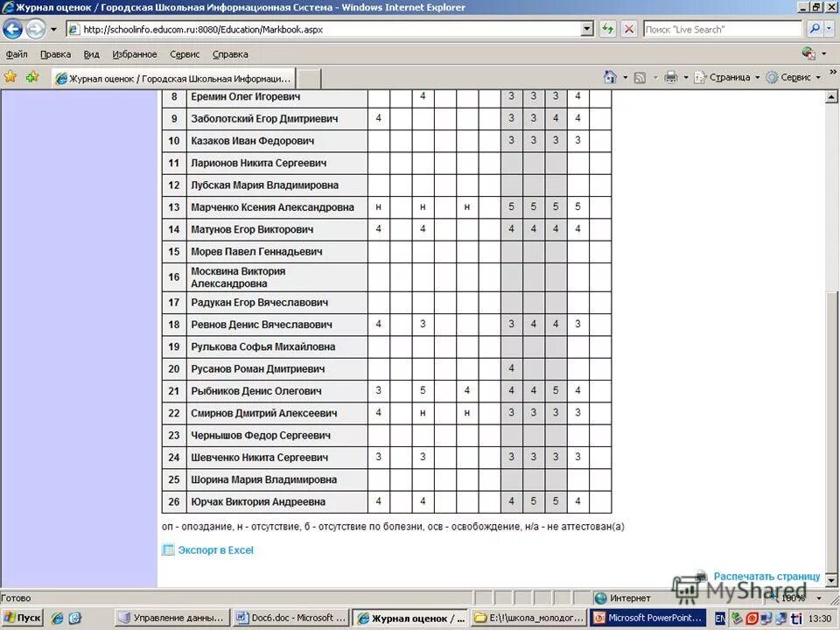Switch to Microsoft PowerPoint taskbar window
This screenshot has height=630, width=840.
click(x=647, y=618)
